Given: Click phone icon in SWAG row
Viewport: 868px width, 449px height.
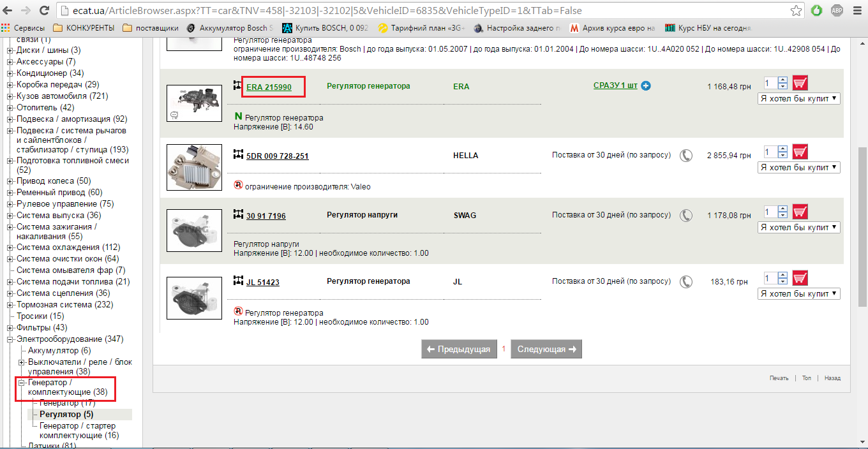Looking at the screenshot, I should click(686, 216).
